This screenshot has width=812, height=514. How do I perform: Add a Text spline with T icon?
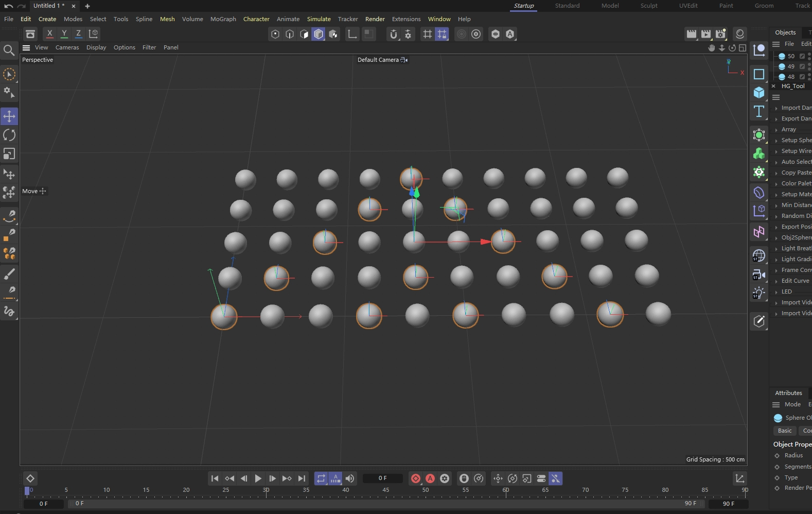[x=759, y=112]
